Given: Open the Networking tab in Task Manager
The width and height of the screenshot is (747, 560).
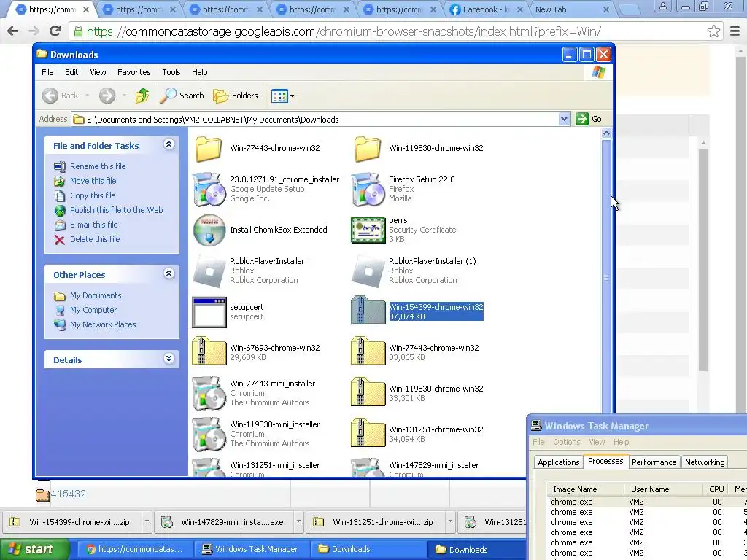Looking at the screenshot, I should [x=705, y=462].
